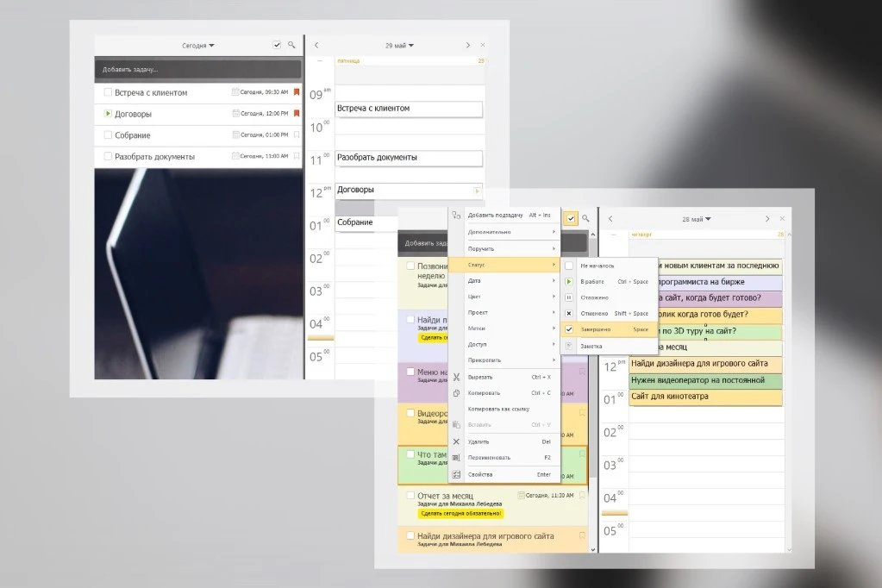Click the calendar date icon on the Собрание task
Viewport: 882px width, 588px height.
coord(235,134)
